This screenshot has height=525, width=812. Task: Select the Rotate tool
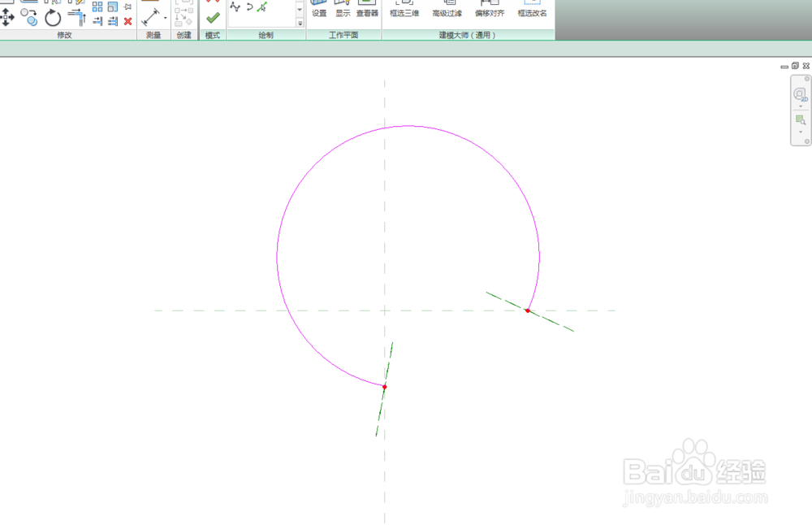click(53, 18)
